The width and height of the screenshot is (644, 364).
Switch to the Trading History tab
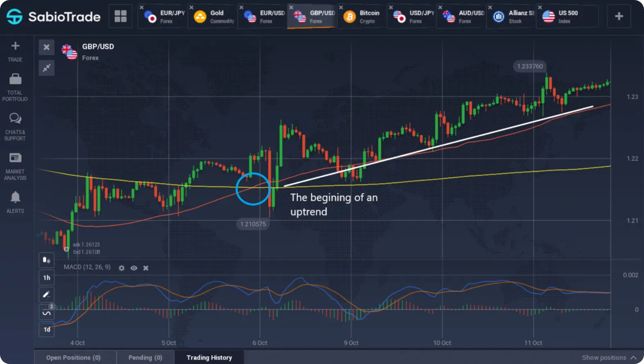click(209, 357)
